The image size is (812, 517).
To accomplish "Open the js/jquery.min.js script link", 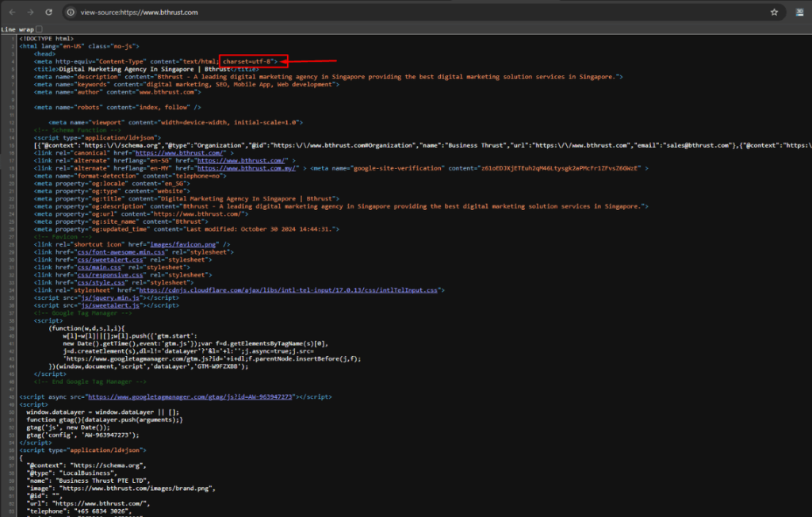I will click(x=110, y=298).
